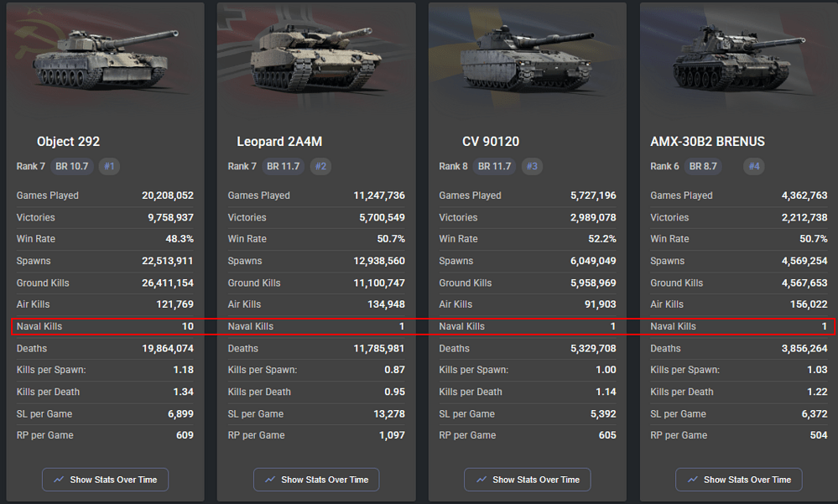The image size is (838, 504).
Task: Click the #4 rank badge
Action: [754, 166]
